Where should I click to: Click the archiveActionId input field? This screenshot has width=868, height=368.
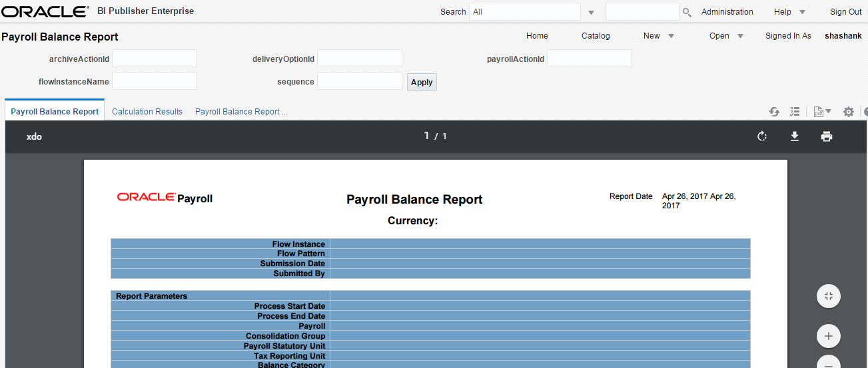click(x=155, y=59)
